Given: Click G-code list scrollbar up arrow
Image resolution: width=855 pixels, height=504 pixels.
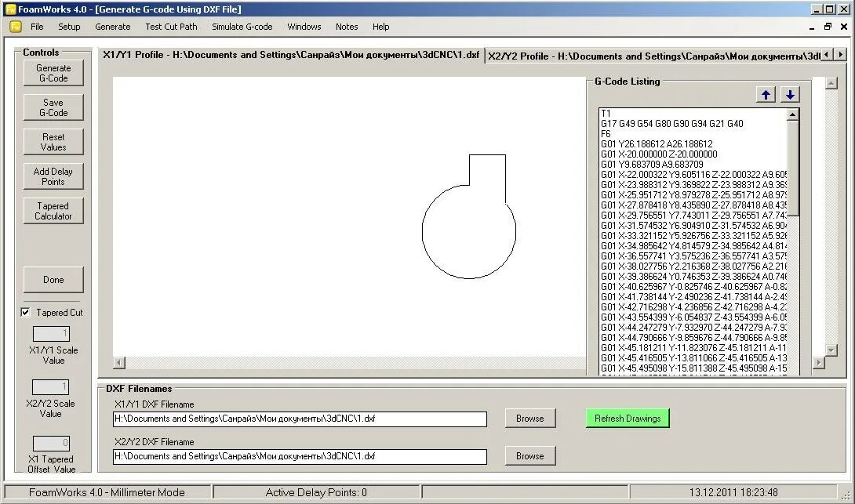Looking at the screenshot, I should click(x=793, y=114).
